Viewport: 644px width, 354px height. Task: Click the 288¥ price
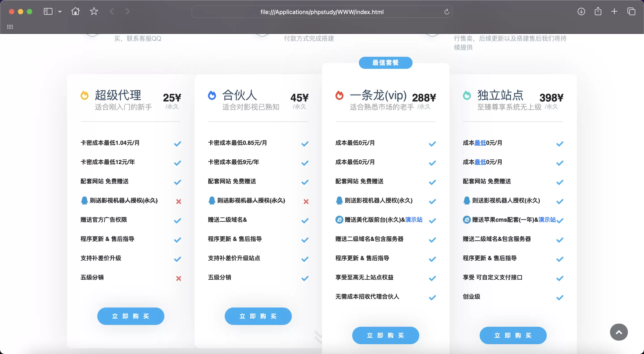pyautogui.click(x=424, y=98)
